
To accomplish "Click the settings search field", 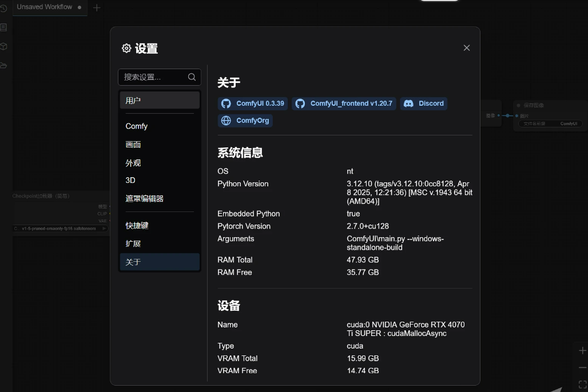I will (160, 77).
